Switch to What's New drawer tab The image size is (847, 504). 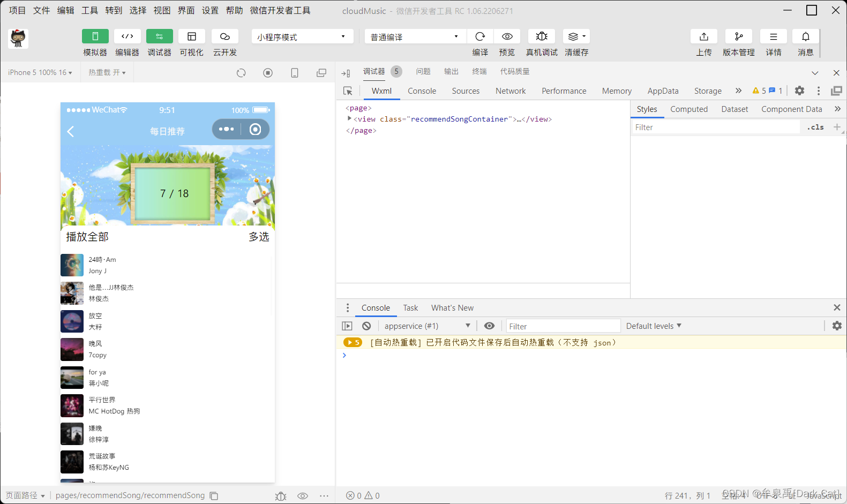(x=452, y=308)
